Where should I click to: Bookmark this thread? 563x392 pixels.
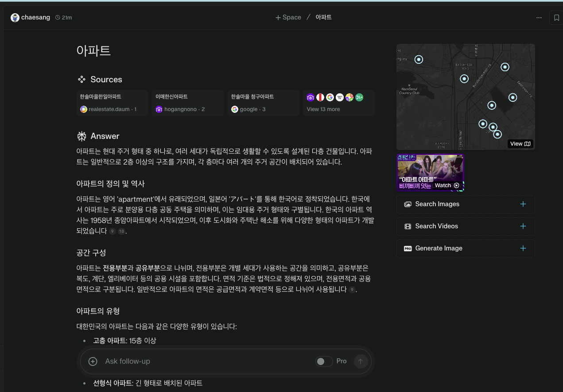[556, 18]
